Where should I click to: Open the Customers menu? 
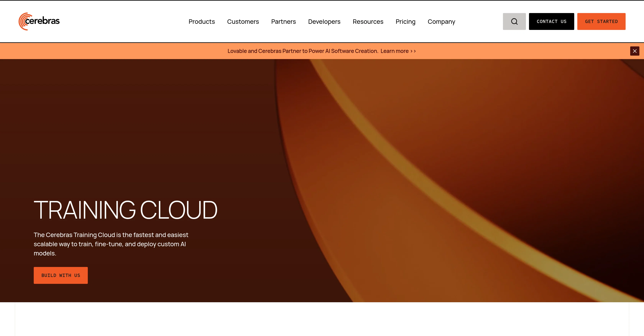(x=243, y=22)
